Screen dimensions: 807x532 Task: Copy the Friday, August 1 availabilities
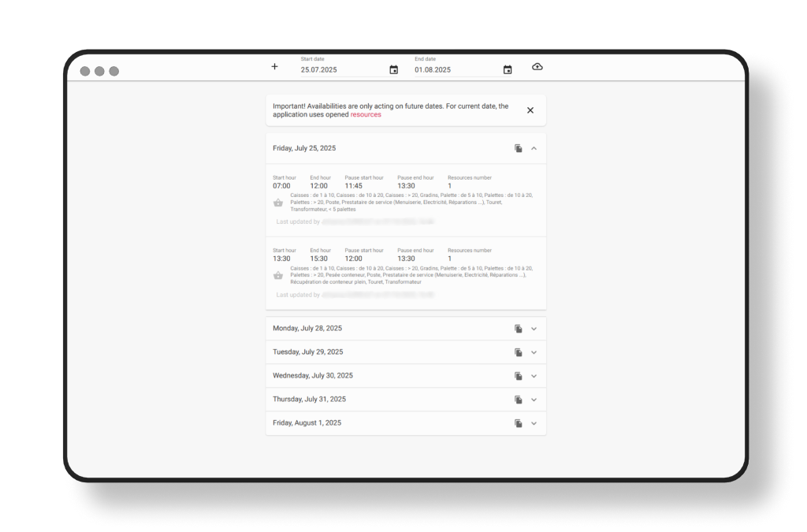[x=519, y=423]
